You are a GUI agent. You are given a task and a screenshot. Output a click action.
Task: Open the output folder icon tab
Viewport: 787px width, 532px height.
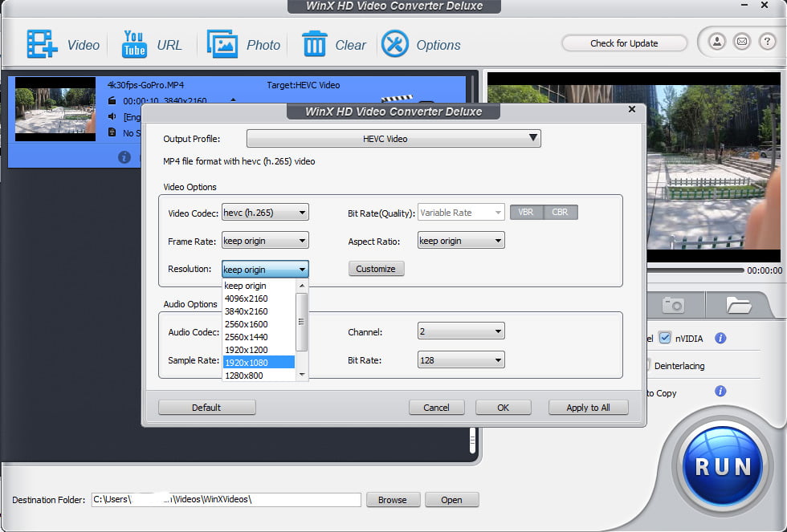[738, 305]
